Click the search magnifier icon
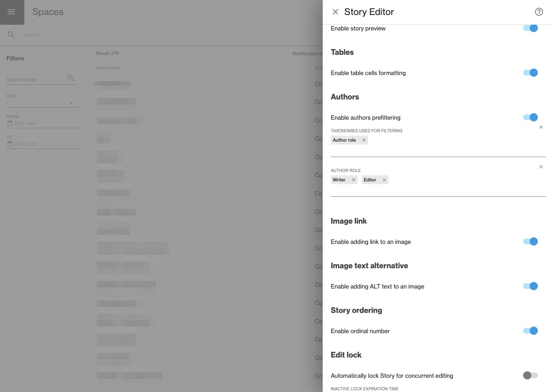This screenshot has height=392, width=552. (x=11, y=35)
